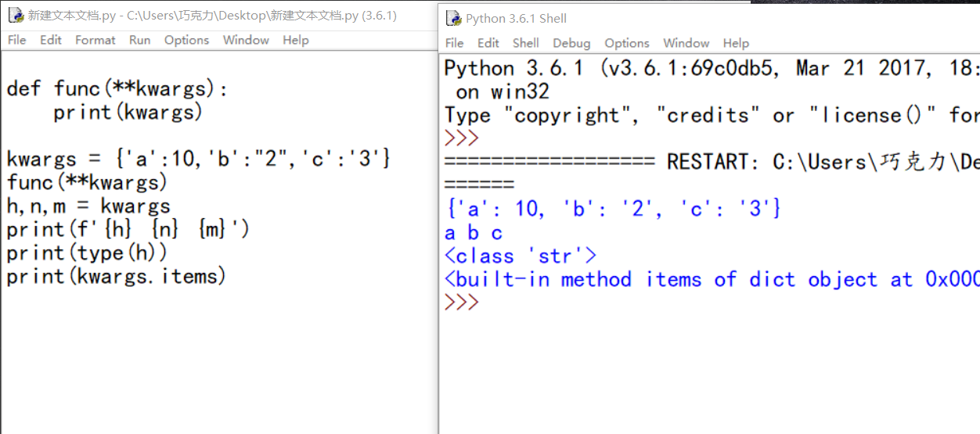Open Format menu in the editor window
This screenshot has height=434, width=980.
[95, 40]
